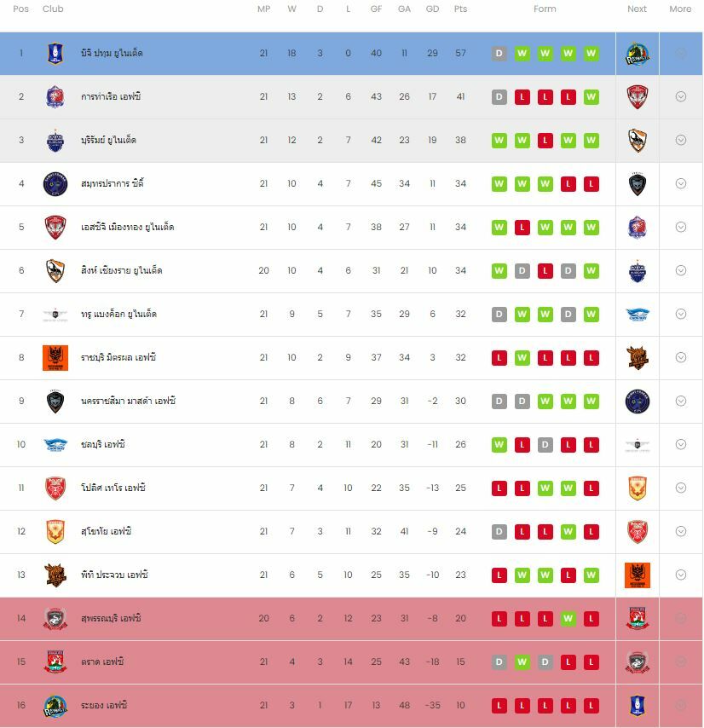Click the Ratchaburi Mitr Phol club logo
The height and width of the screenshot is (728, 704).
point(55,358)
